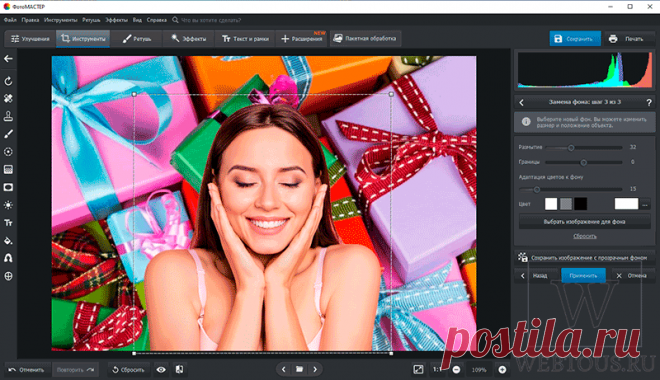Image resolution: width=660 pixels, height=380 pixels.
Task: Select the paint bucket fill tool
Action: point(8,241)
